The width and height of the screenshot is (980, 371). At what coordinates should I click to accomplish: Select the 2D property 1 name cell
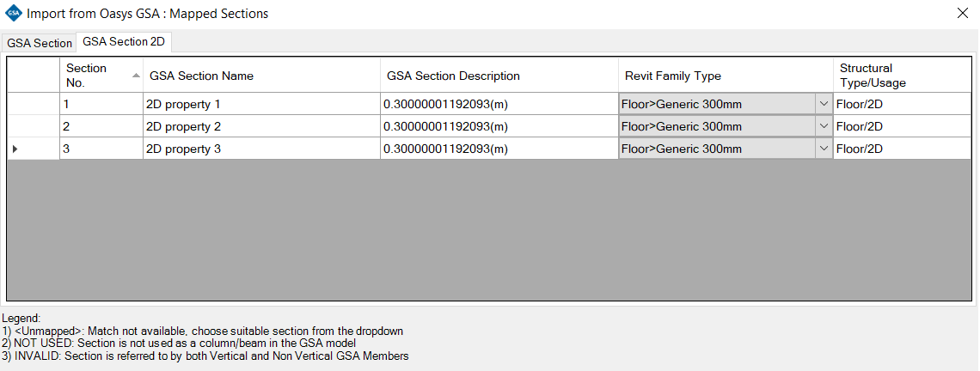coord(261,105)
